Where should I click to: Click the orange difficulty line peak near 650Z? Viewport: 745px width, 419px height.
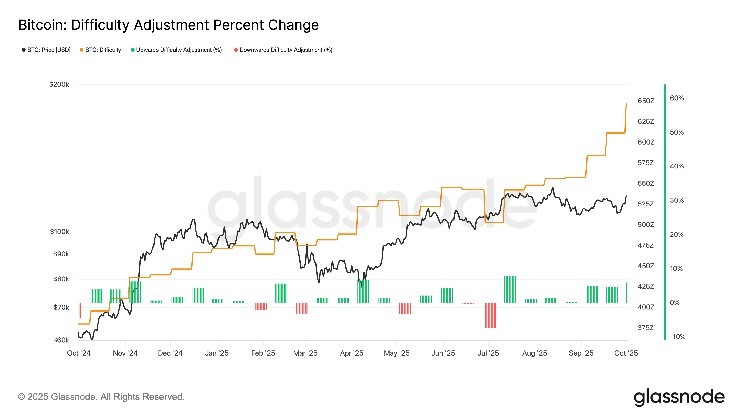(626, 103)
